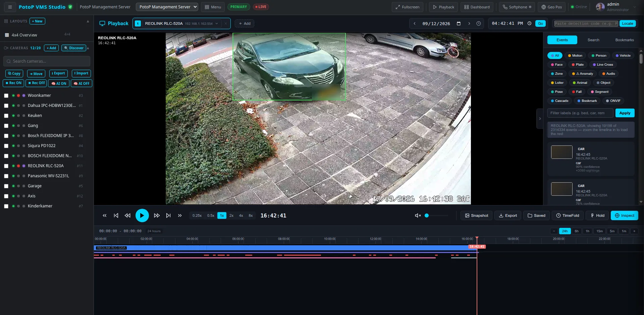644x315 pixels.
Task: Click the rewind icon
Action: (x=127, y=215)
